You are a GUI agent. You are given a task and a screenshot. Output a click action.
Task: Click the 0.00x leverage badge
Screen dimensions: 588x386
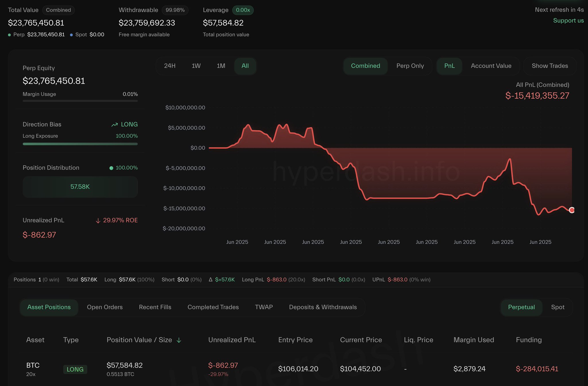pos(243,10)
